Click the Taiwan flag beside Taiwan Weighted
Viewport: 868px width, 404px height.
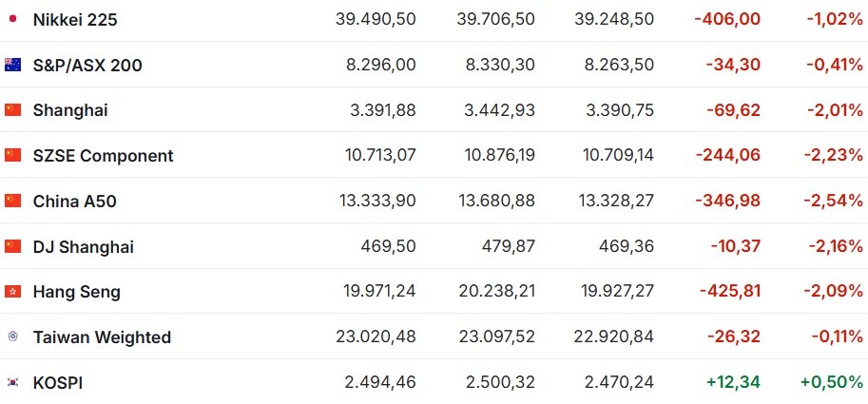tap(12, 336)
